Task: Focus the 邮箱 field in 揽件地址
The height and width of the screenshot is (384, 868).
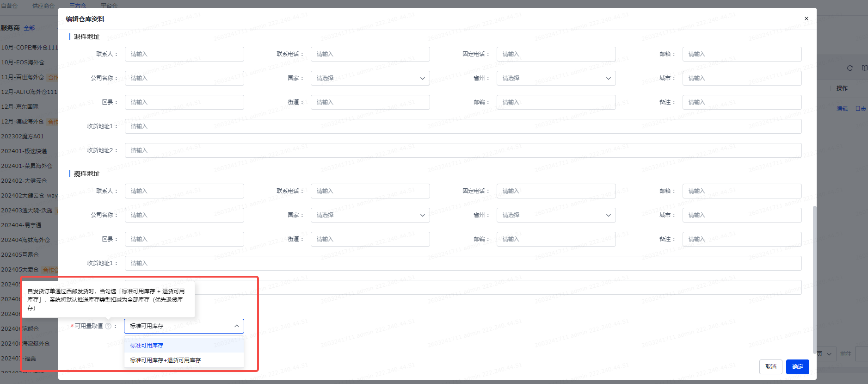Action: pos(742,191)
